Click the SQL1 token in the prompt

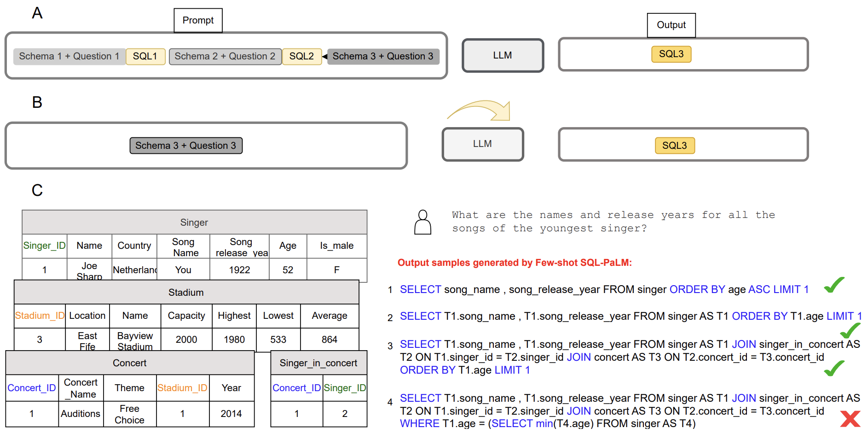[x=145, y=56]
